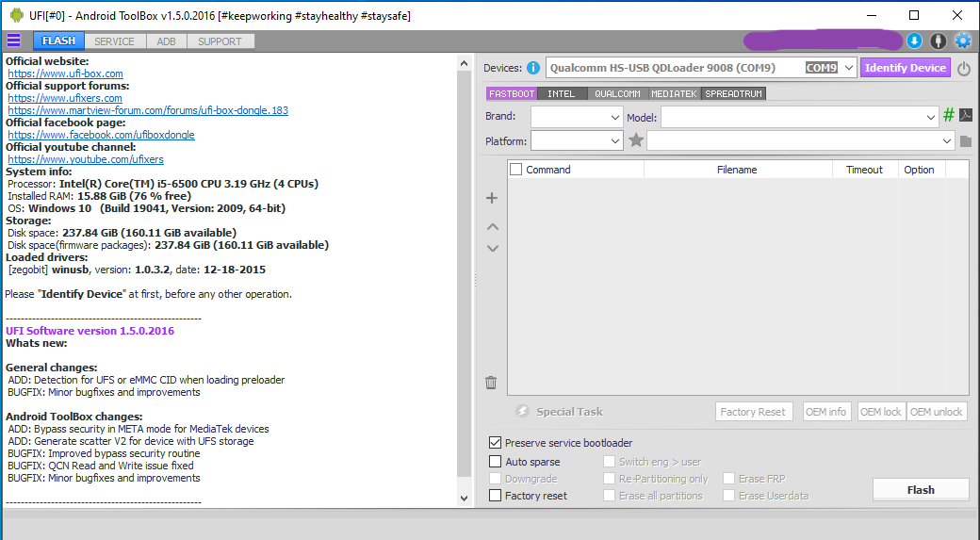Click the Flash button
This screenshot has height=540, width=980.
tap(921, 490)
